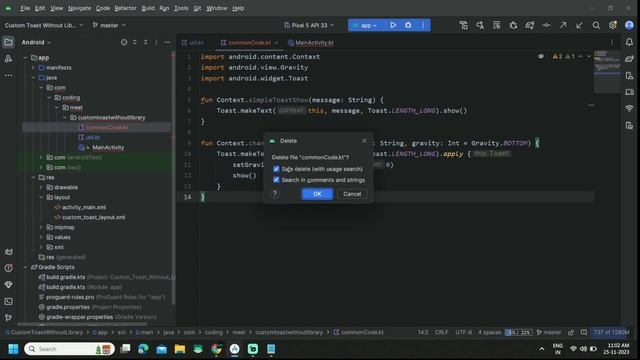
Task: Open the Resource Manager sidebar icon
Action: point(8,59)
